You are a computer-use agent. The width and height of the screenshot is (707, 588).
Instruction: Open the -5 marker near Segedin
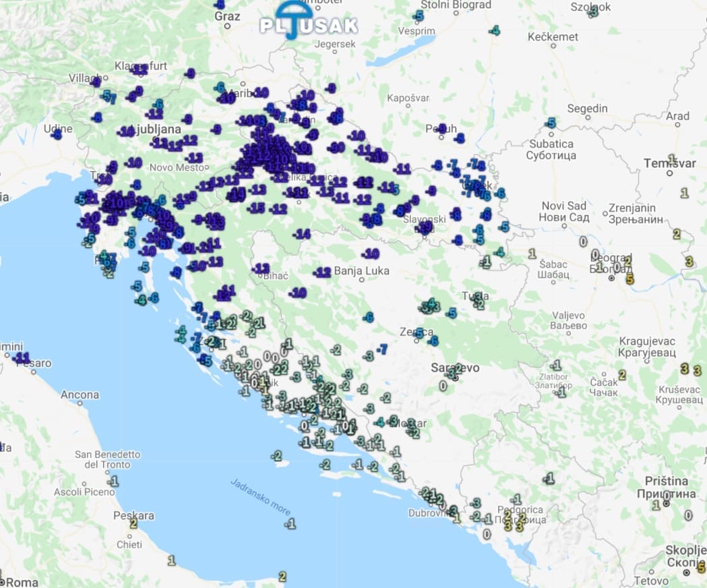point(551,123)
